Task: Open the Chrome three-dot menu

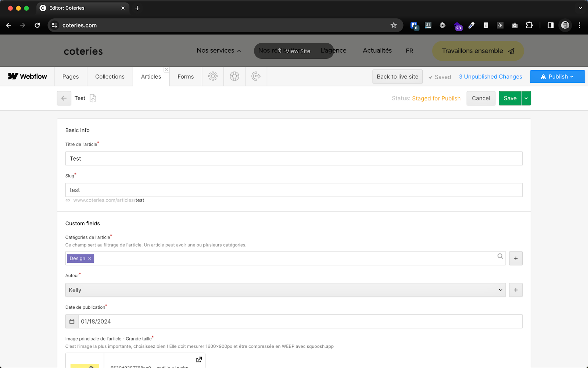Action: click(580, 25)
